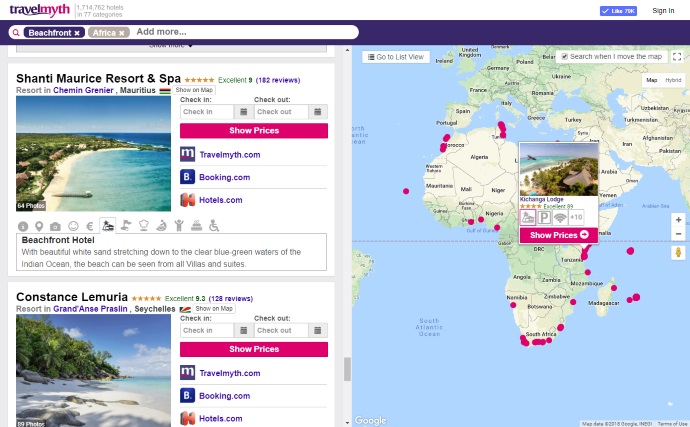Image resolution: width=690 pixels, height=427 pixels.
Task: Select wedding cake category icon
Action: 196,225
